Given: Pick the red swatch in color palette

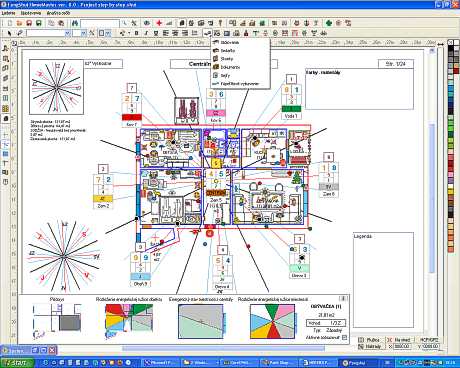Looking at the screenshot, I should coord(456,71).
